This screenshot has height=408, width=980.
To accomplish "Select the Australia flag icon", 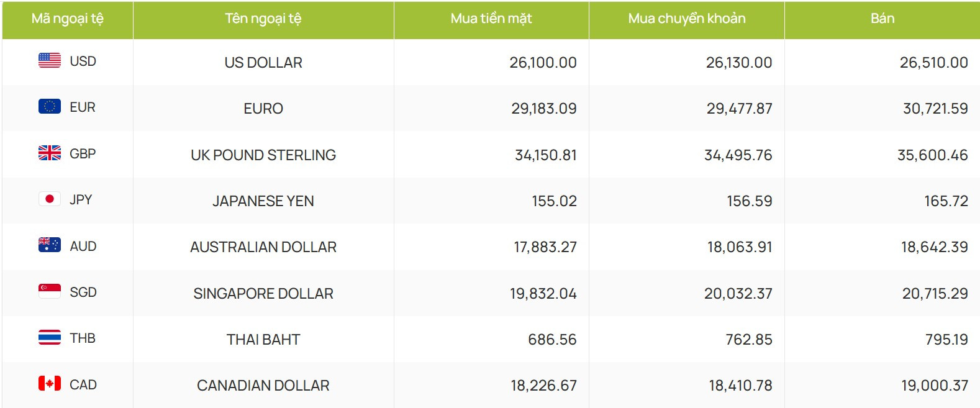I will (50, 245).
